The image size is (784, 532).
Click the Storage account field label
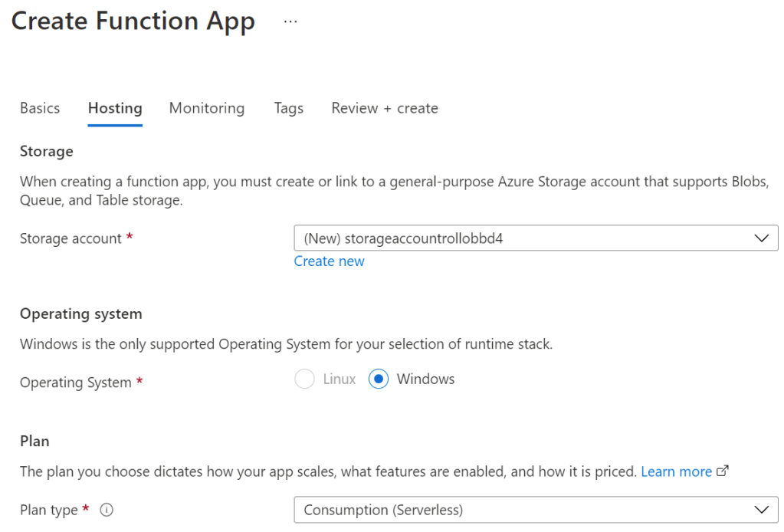pyautogui.click(x=71, y=238)
